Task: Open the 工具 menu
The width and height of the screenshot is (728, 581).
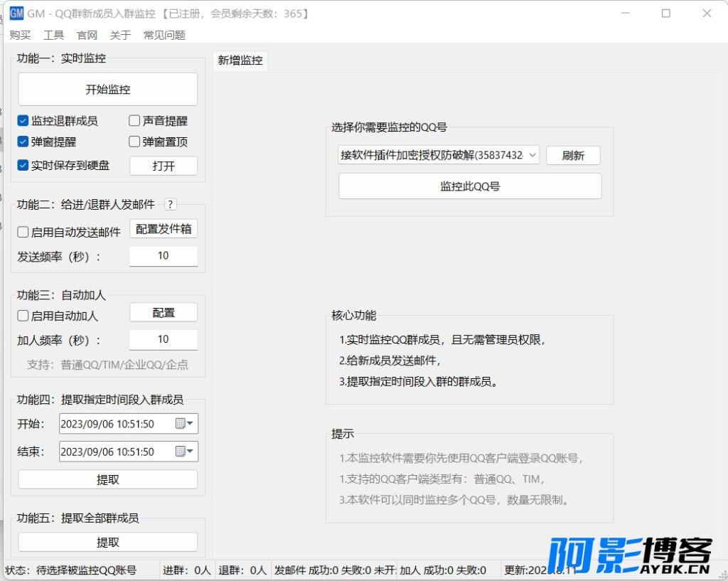Action: pos(53,36)
